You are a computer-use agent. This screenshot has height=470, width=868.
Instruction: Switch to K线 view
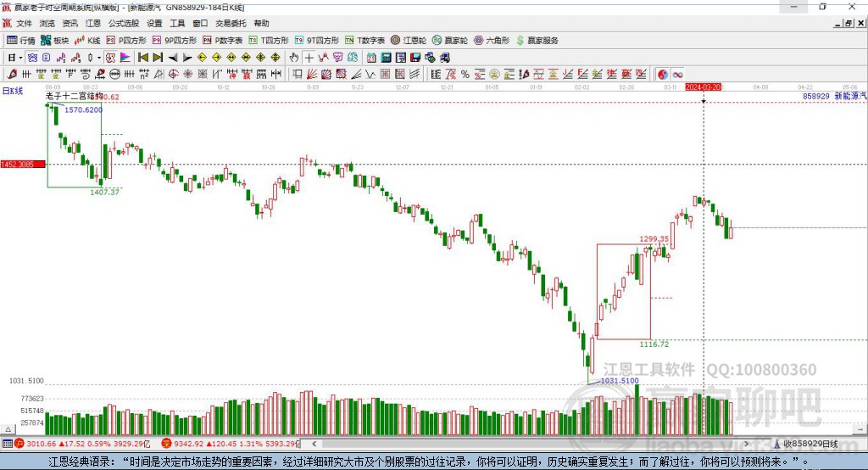[87, 41]
